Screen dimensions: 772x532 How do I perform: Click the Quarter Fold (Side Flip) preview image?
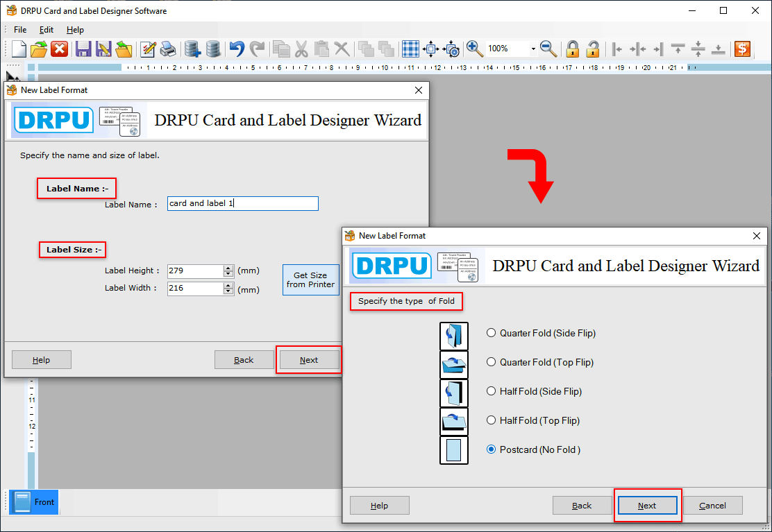(454, 336)
